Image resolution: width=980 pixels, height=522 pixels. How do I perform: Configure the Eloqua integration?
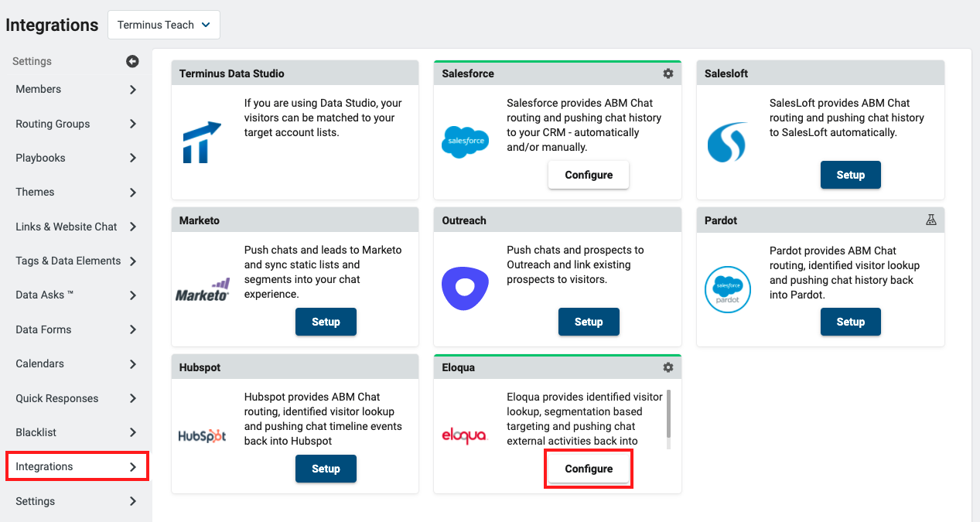pyautogui.click(x=589, y=469)
